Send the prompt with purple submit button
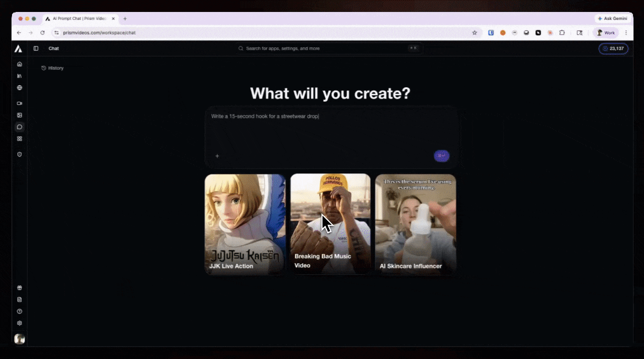The width and height of the screenshot is (644, 359). pos(441,156)
